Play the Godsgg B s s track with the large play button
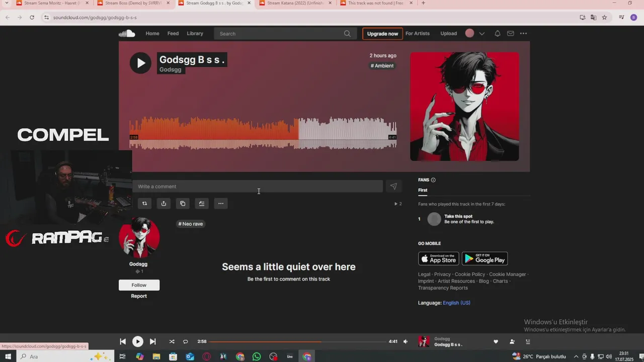The height and width of the screenshot is (362, 644). click(140, 63)
